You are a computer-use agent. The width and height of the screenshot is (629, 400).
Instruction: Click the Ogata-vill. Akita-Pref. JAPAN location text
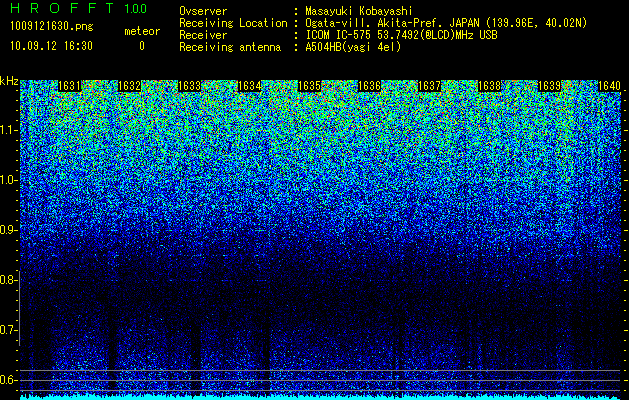click(x=446, y=23)
